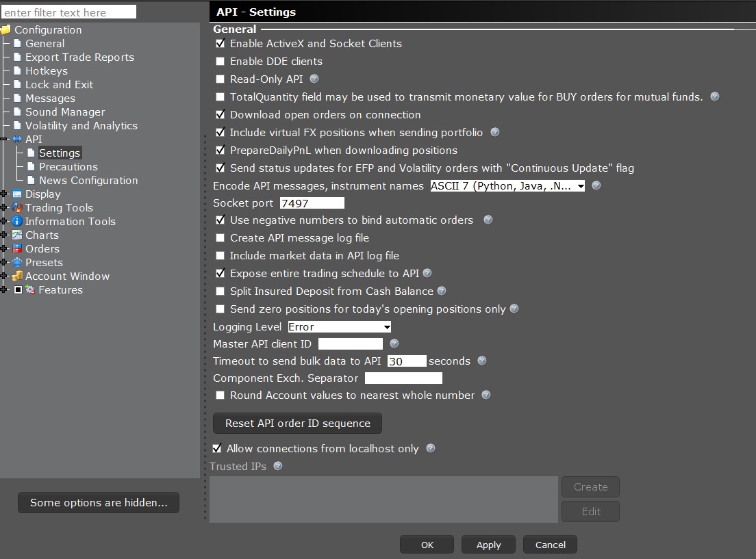The image size is (756, 559).
Task: Click help icon next to Trusted IPs
Action: (x=277, y=466)
